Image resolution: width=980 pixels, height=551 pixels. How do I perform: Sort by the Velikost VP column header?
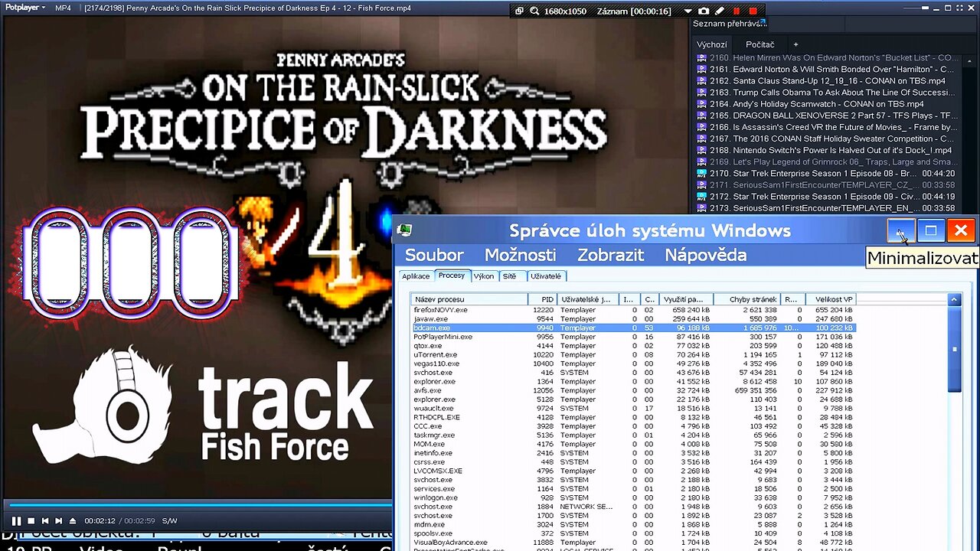(x=830, y=299)
